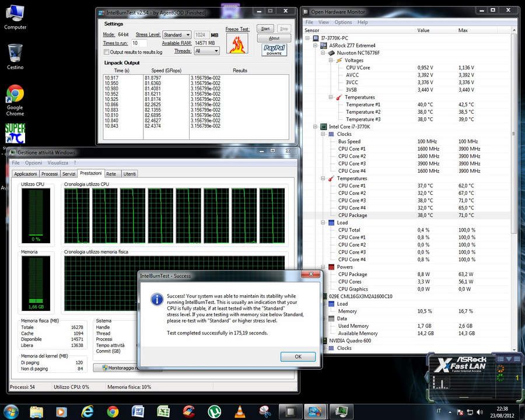Collapse the CPU Clocks node
Screen dimensions: 525x420
point(323,134)
